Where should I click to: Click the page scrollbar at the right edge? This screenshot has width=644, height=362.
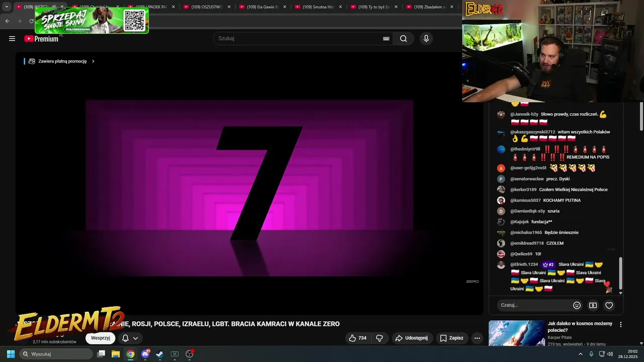click(641, 116)
